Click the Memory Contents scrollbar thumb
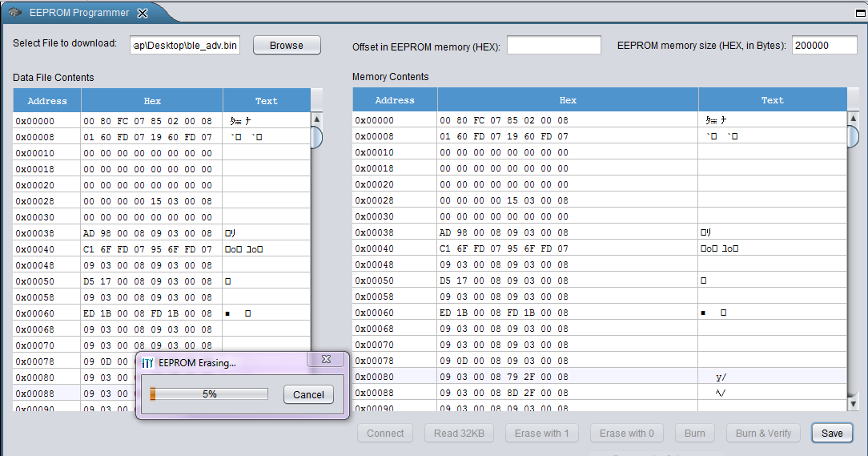This screenshot has width=868, height=456. click(853, 137)
